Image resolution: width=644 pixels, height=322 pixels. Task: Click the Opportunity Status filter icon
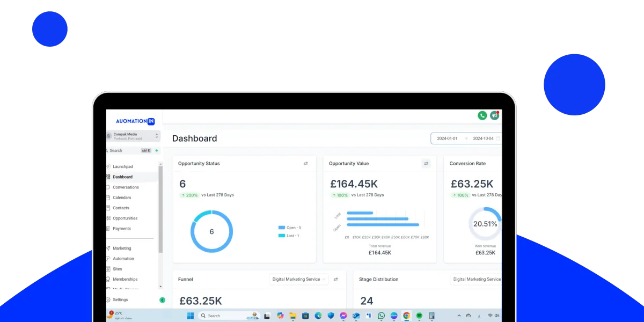click(x=305, y=164)
